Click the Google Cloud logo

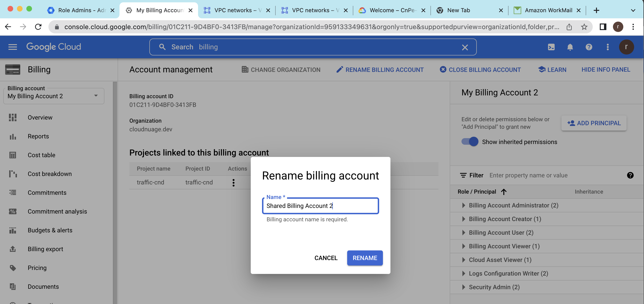tap(53, 47)
